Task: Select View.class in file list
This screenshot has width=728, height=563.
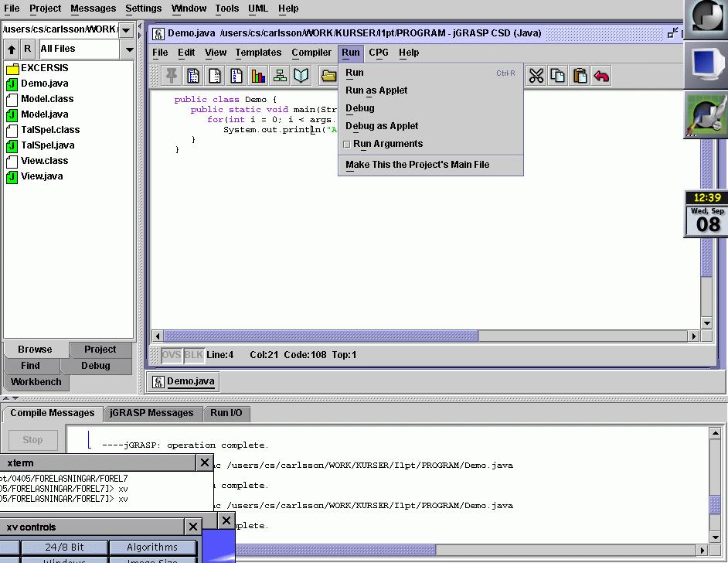Action: pyautogui.click(x=37, y=161)
